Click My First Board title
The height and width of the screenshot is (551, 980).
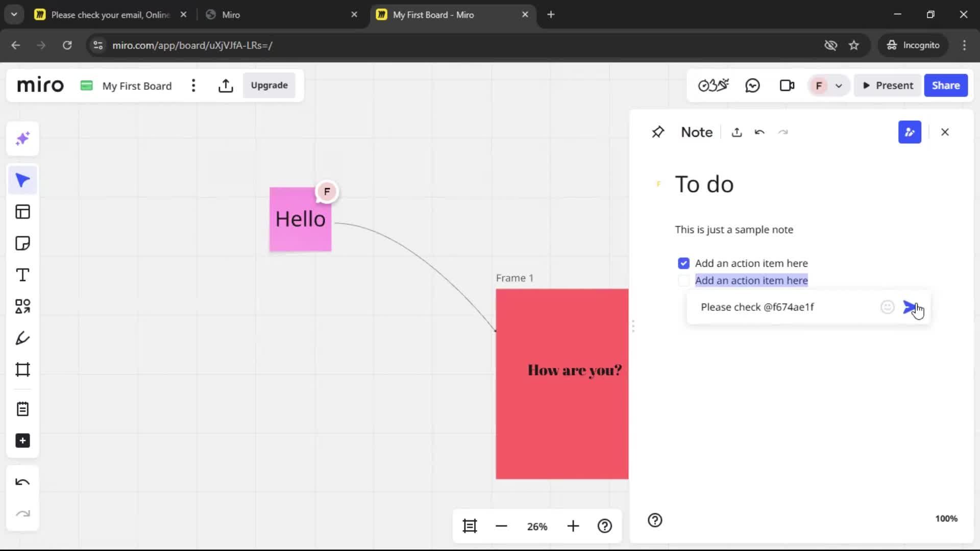pyautogui.click(x=137, y=86)
